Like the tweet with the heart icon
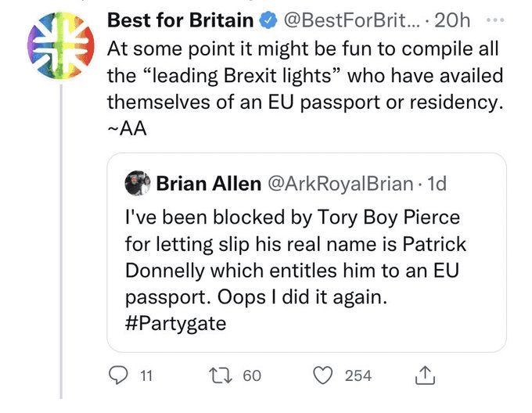The height and width of the screenshot is (413, 532). pyautogui.click(x=323, y=375)
